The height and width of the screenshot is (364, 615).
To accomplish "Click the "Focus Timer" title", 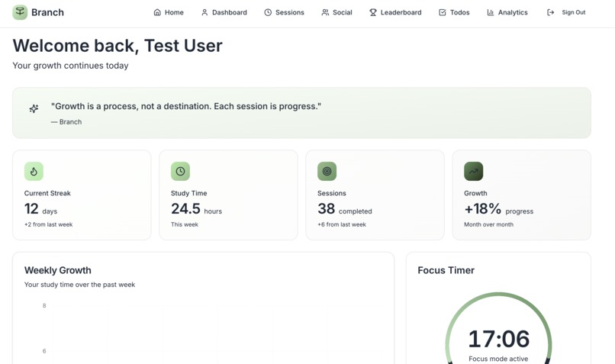I will [446, 270].
